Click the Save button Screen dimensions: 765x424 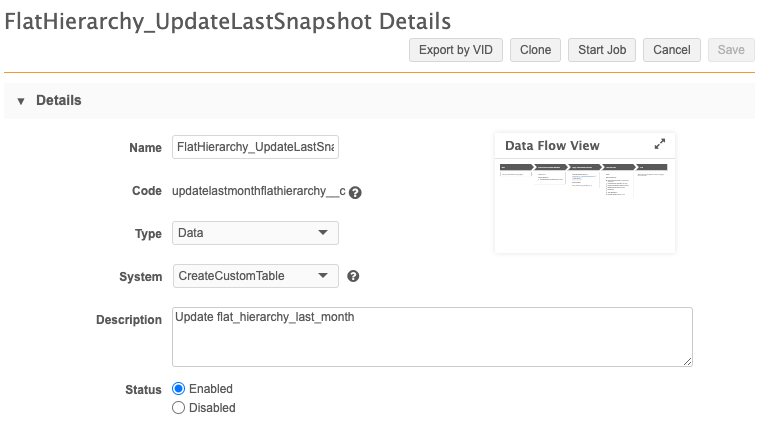coord(731,50)
